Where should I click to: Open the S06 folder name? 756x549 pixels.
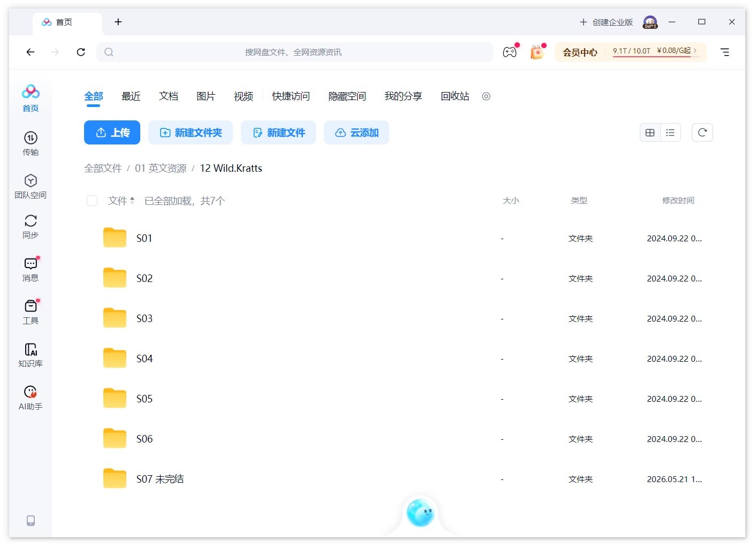tap(145, 439)
